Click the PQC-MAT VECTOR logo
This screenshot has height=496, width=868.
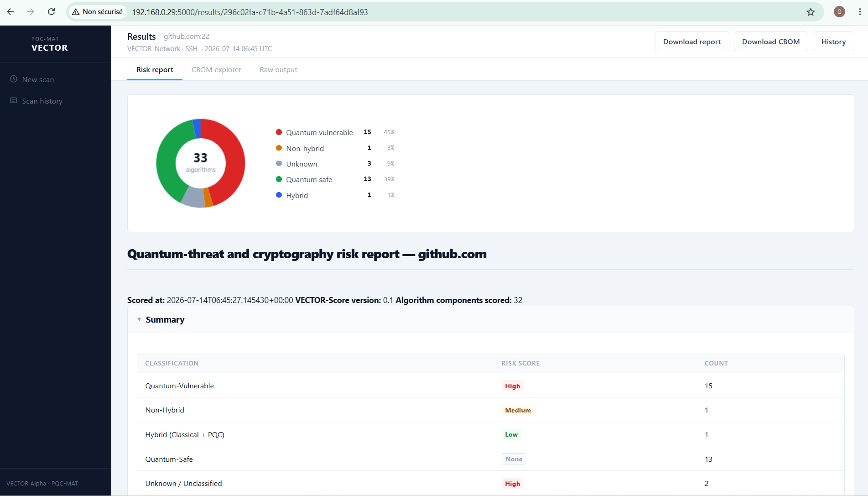tap(49, 44)
